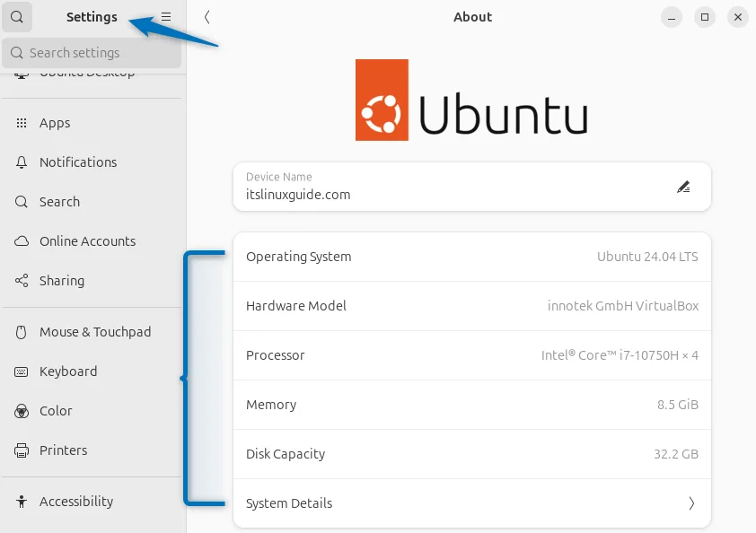Click the search magnifier button in Settings header
756x533 pixels.
click(17, 17)
